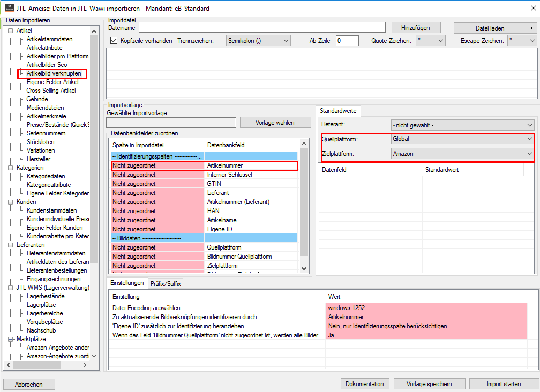Screen dimensions: 540x392
Task: Select Artikelbild verknüpfen tree item
Action: (x=54, y=73)
